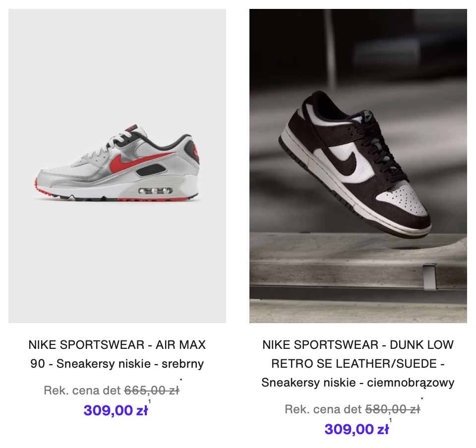Select the 309,00 zł price under Air Max
This screenshot has width=476, height=448.
[115, 411]
